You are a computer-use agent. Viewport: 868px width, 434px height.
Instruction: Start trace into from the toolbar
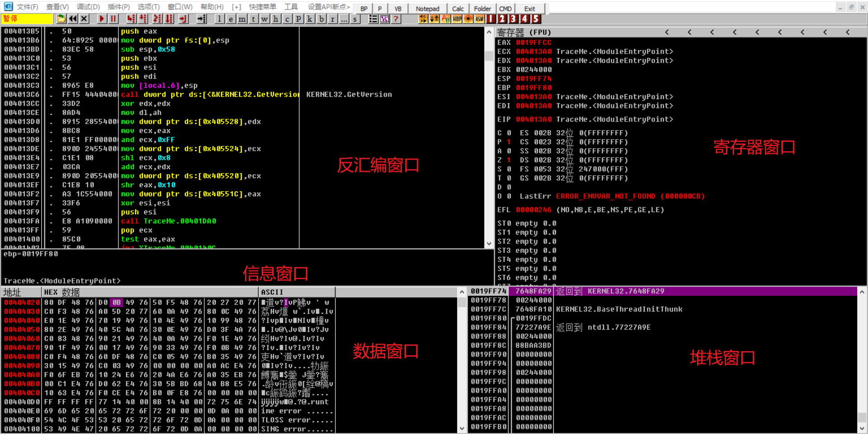(x=157, y=19)
